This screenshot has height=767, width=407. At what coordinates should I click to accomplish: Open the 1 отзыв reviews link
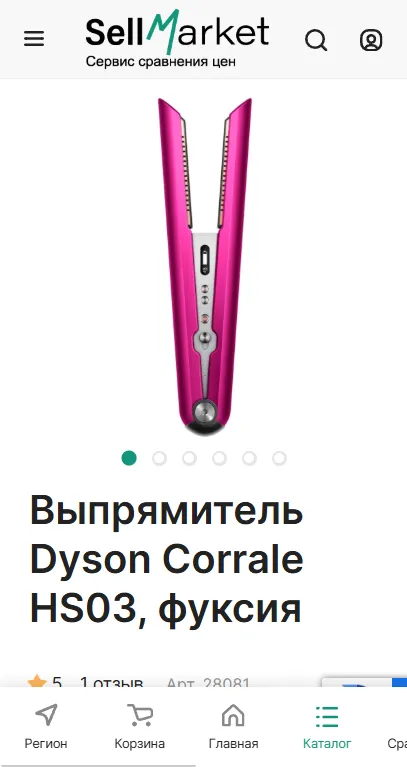coord(112,682)
